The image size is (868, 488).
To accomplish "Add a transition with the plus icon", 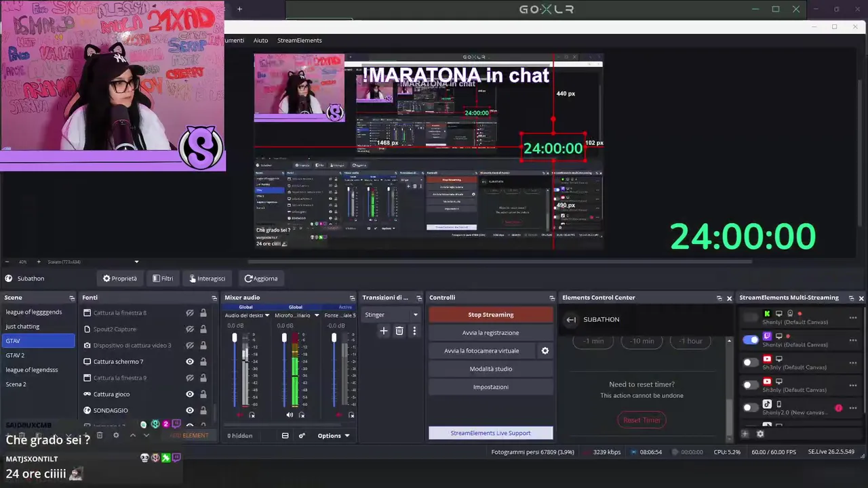I will (x=384, y=331).
